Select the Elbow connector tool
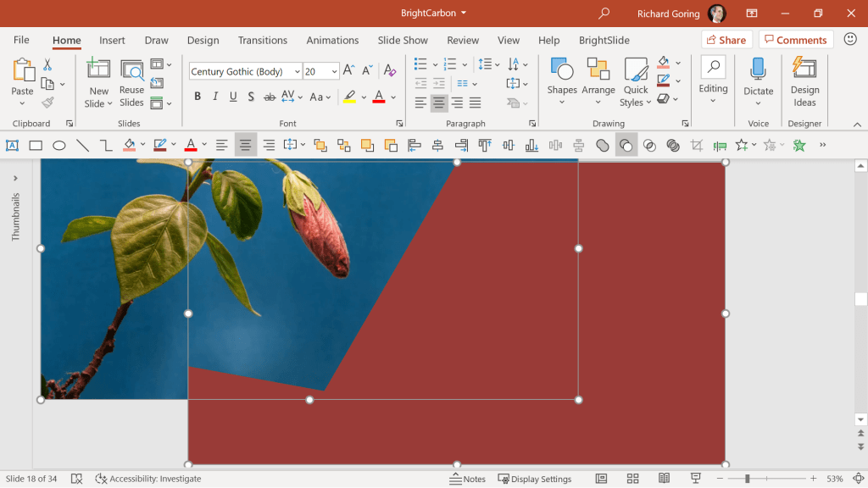Image resolution: width=868 pixels, height=488 pixels. point(107,145)
